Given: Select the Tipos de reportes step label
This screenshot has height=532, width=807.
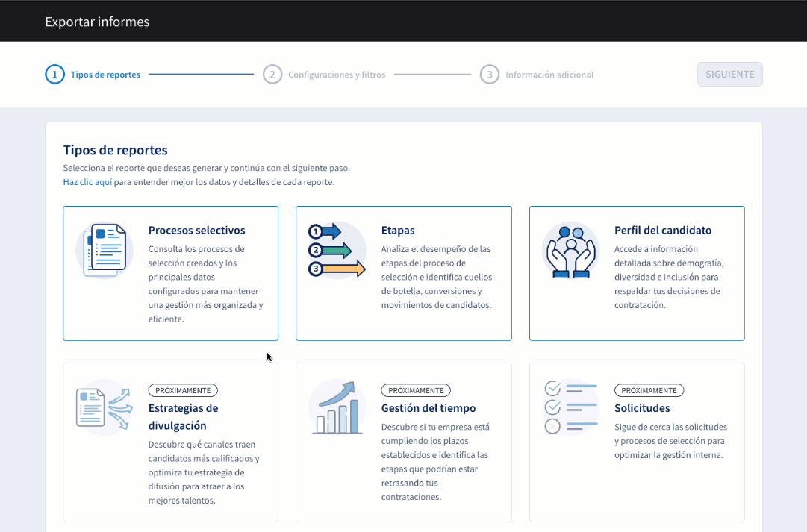Looking at the screenshot, I should (x=105, y=75).
